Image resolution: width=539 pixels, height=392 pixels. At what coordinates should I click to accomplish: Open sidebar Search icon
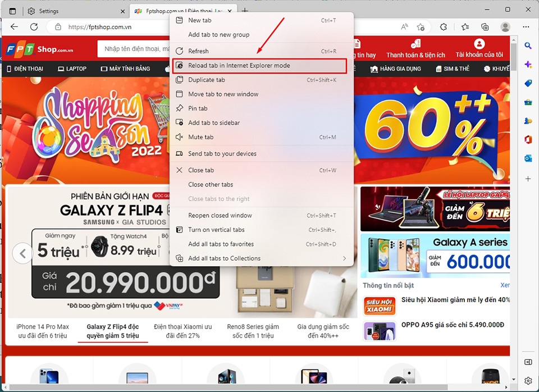click(x=528, y=45)
